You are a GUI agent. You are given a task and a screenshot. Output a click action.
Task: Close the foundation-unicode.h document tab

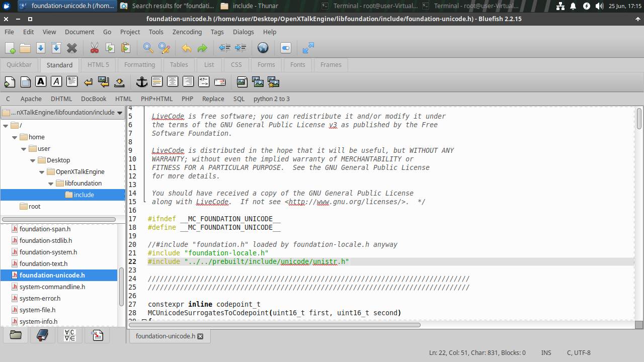tap(200, 336)
